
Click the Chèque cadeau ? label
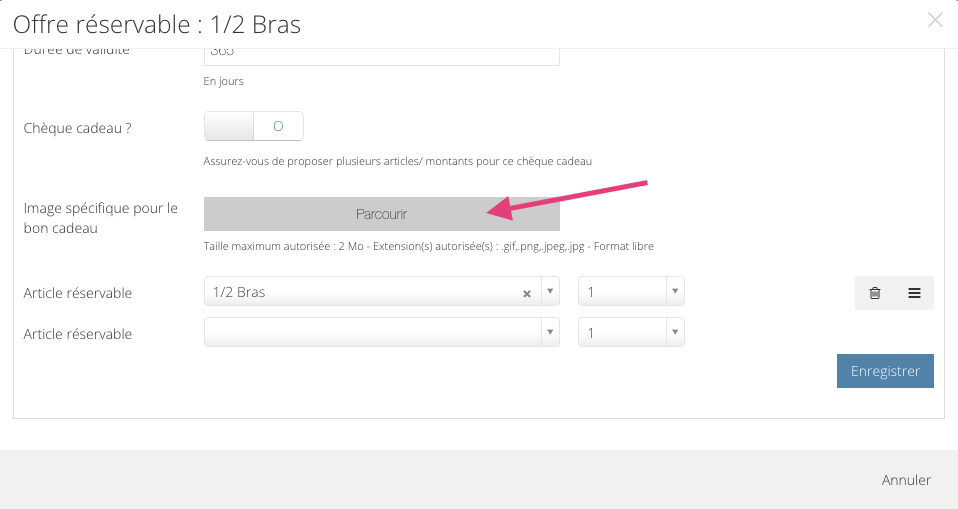tap(78, 128)
